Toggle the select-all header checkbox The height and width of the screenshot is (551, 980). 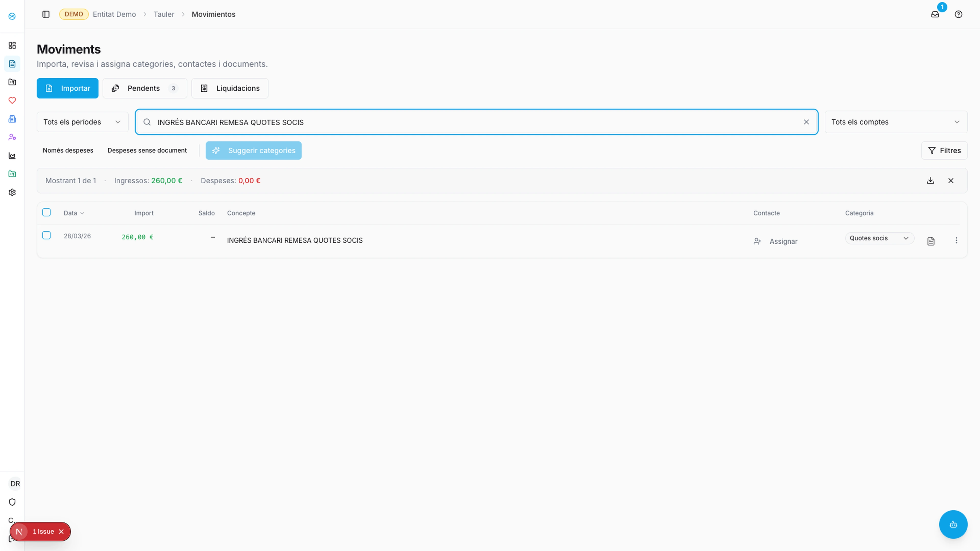[46, 212]
